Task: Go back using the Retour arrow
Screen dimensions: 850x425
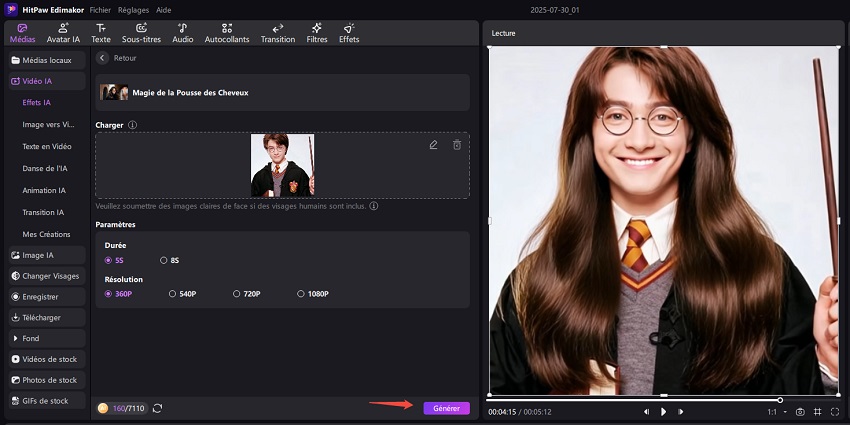Action: pyautogui.click(x=102, y=58)
